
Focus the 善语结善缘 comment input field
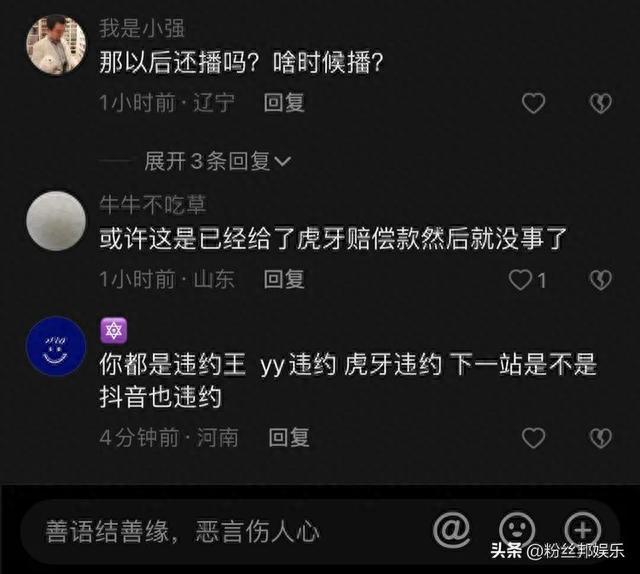point(229,531)
